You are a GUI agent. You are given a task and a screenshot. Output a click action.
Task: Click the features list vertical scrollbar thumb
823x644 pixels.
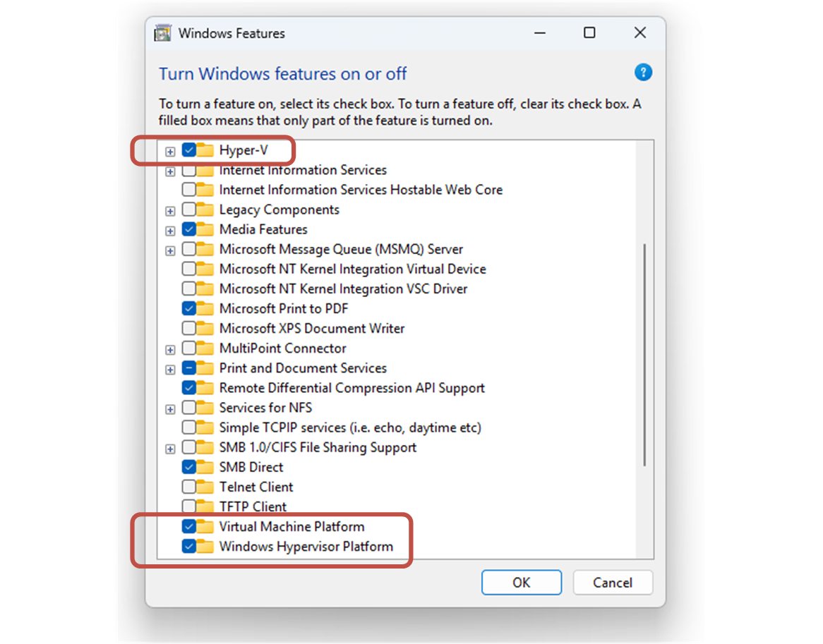click(644, 355)
